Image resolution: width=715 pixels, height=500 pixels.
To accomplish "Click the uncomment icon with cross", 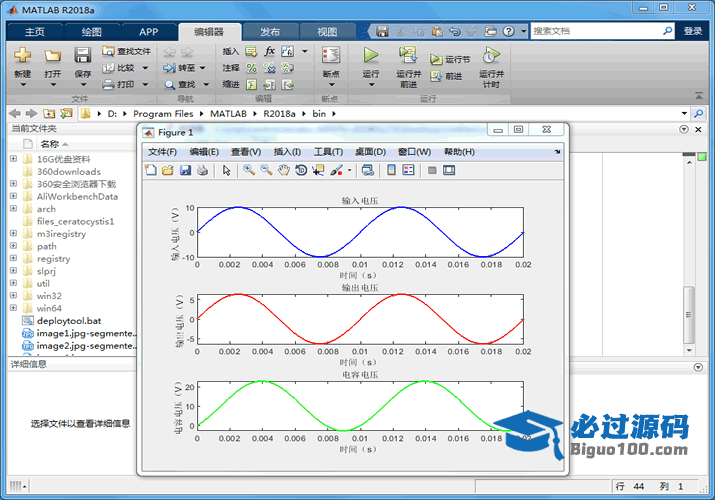I will 269,68.
